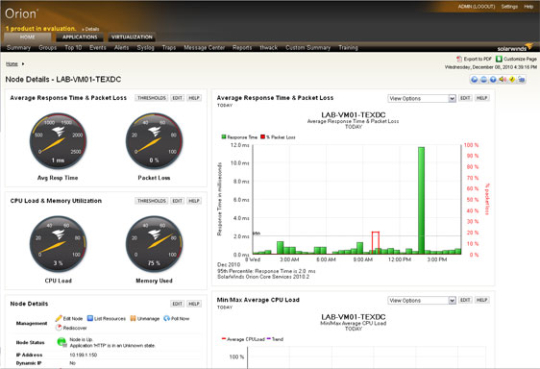Screen dimensions: 540x369
Task: Click the Details link beside evaluation notice
Action: (x=91, y=29)
